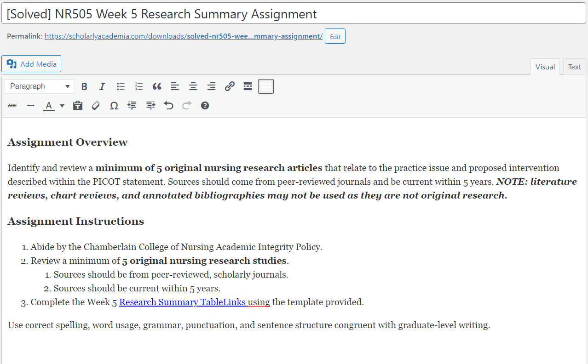Apply blockquote formatting
This screenshot has height=364, width=588.
157,86
